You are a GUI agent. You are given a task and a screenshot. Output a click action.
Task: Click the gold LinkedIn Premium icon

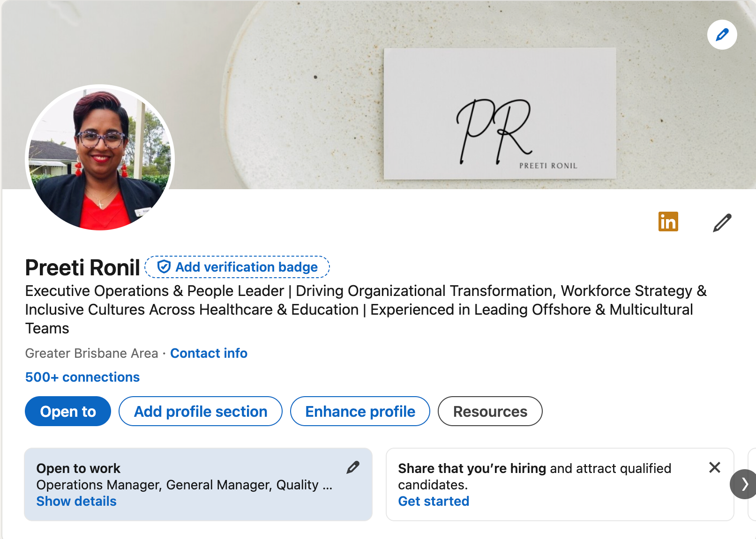click(x=668, y=222)
